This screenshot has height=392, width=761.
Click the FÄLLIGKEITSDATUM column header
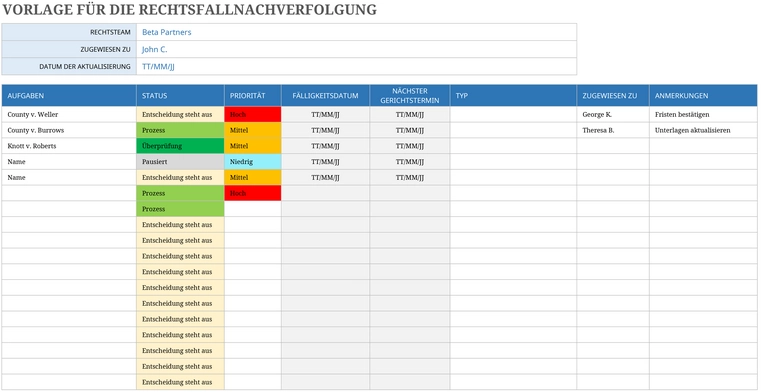coord(325,96)
